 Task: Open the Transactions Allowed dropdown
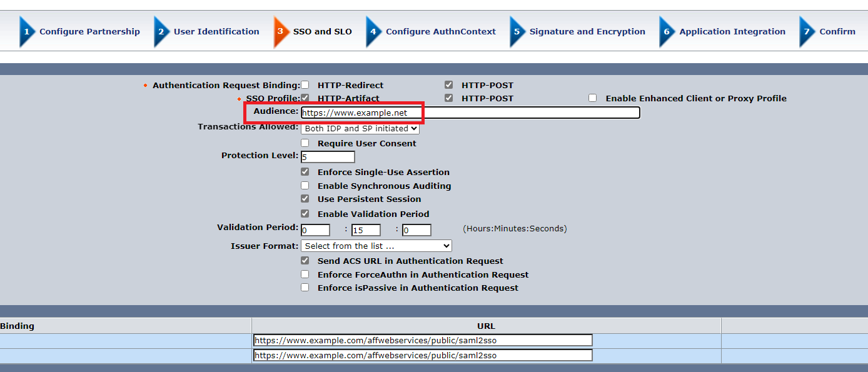click(360, 129)
